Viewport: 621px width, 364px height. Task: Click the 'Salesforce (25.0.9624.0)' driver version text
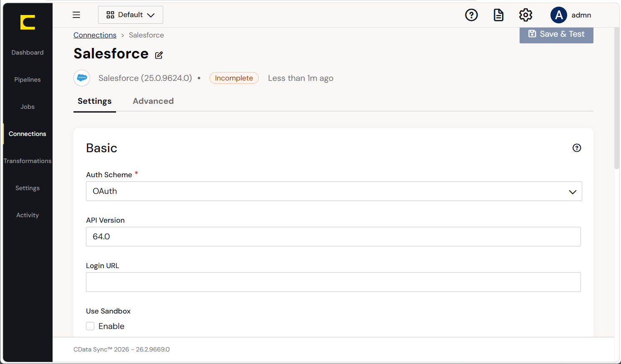[x=145, y=78]
